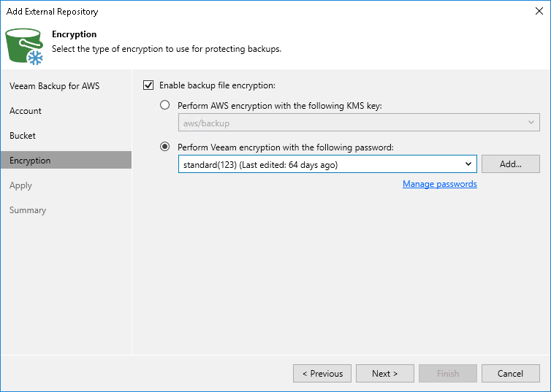
Task: Open the Manage passwords link
Action: 439,184
